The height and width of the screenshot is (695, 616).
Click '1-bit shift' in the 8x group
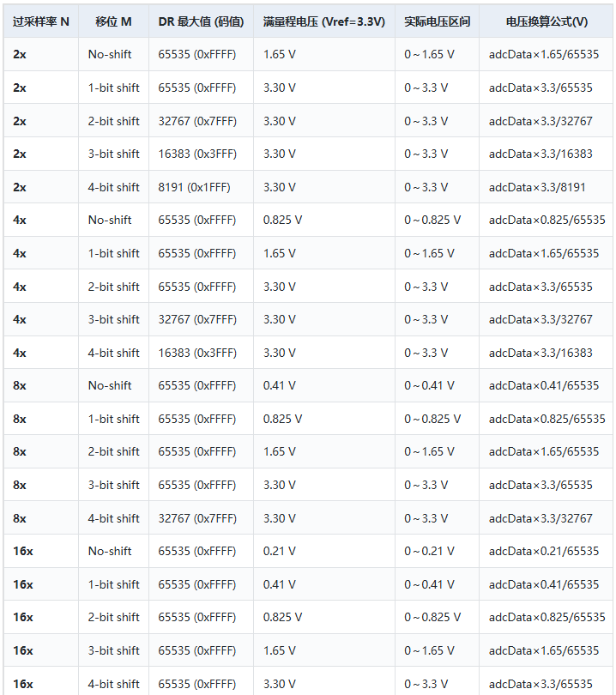(x=114, y=419)
